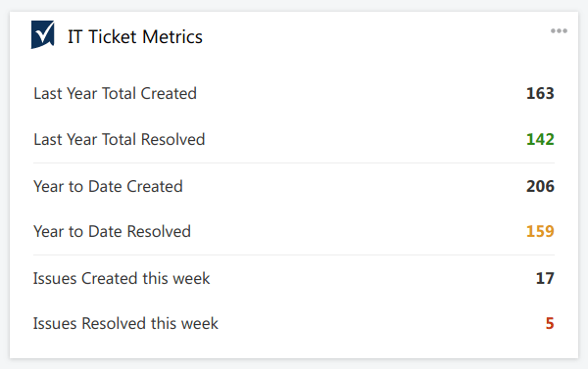
Task: Select the IT Ticket Metrics title
Action: tap(135, 37)
